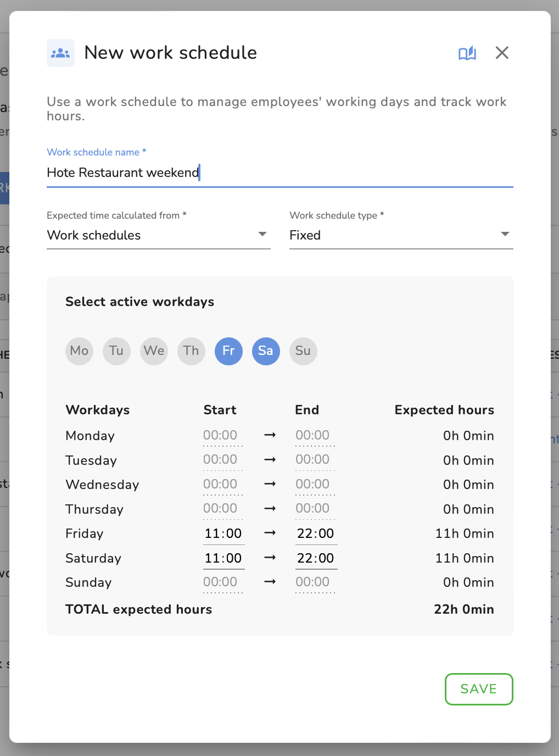Set Wednesday start time field

(x=223, y=485)
